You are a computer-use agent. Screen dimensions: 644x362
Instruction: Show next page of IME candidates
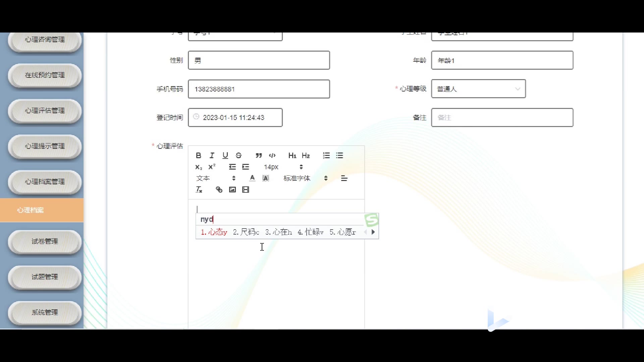point(373,232)
